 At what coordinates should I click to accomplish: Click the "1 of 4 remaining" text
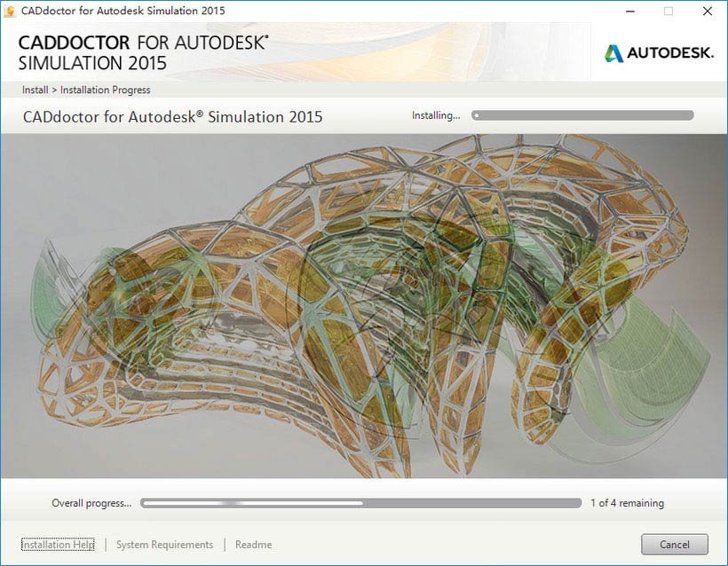(628, 503)
